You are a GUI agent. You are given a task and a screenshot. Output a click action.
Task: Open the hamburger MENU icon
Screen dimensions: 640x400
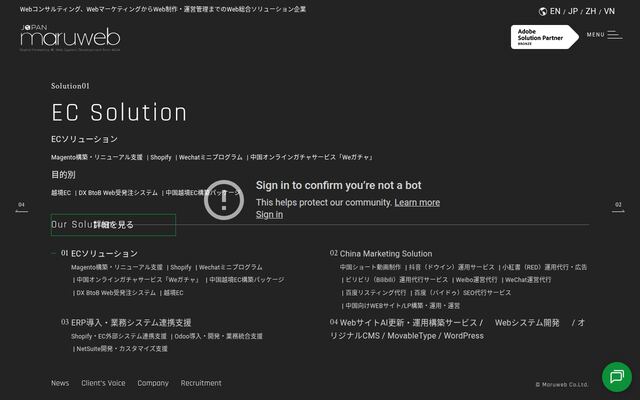[x=614, y=35]
